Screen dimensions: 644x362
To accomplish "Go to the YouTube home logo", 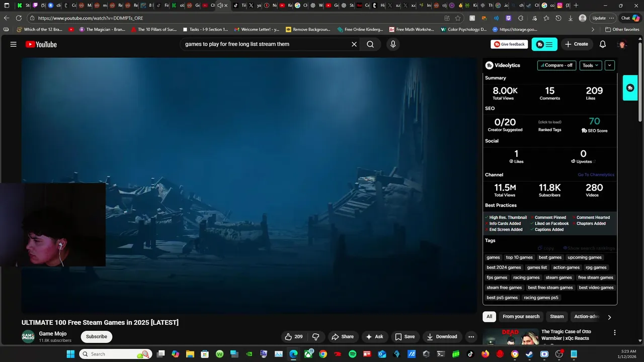I will click(41, 44).
